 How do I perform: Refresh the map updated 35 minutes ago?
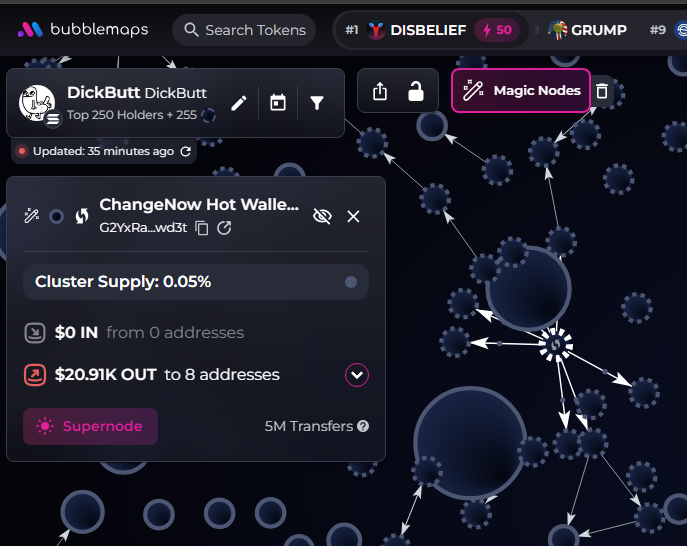[186, 151]
